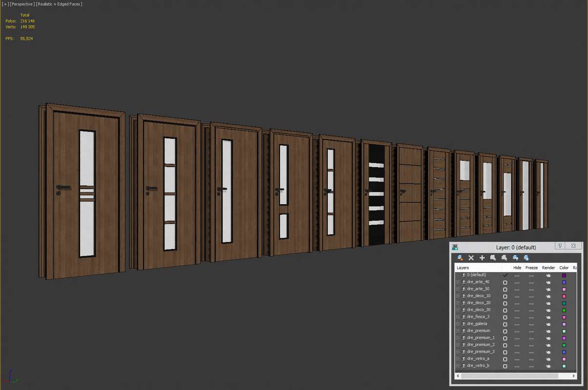Expand the dre_vetro_a layer tree node
This screenshot has width=588, height=390.
[457, 359]
